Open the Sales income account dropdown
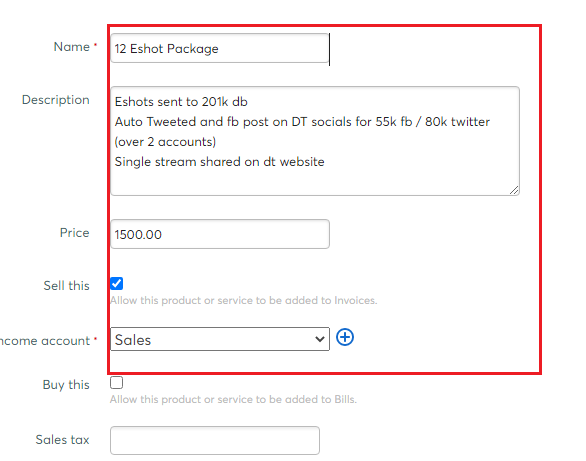Image resolution: width=586 pixels, height=461 pixels. click(220, 339)
